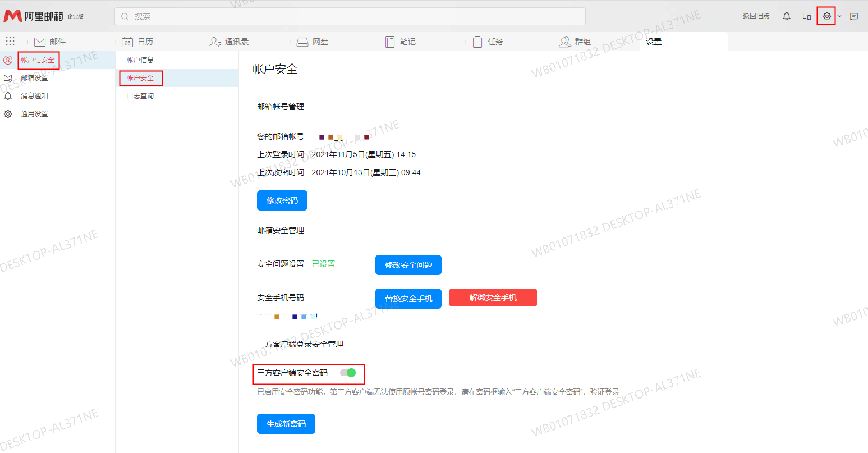Click the multi-device screen icon in header
This screenshot has height=453, width=868.
click(807, 16)
